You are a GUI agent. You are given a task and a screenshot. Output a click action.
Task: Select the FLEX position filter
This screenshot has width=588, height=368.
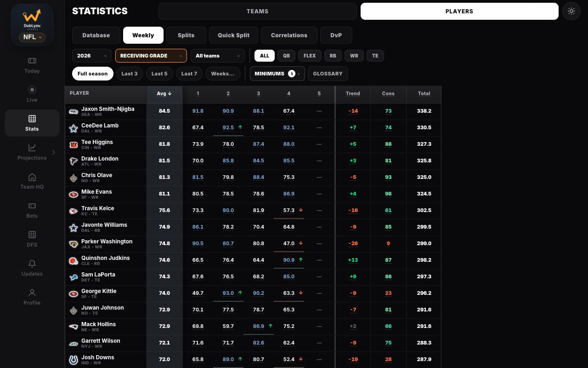click(310, 56)
